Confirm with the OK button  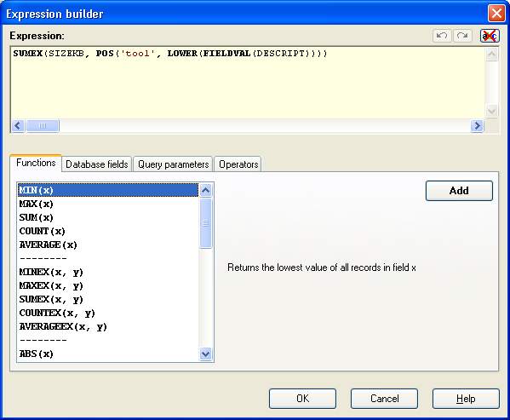[302, 399]
